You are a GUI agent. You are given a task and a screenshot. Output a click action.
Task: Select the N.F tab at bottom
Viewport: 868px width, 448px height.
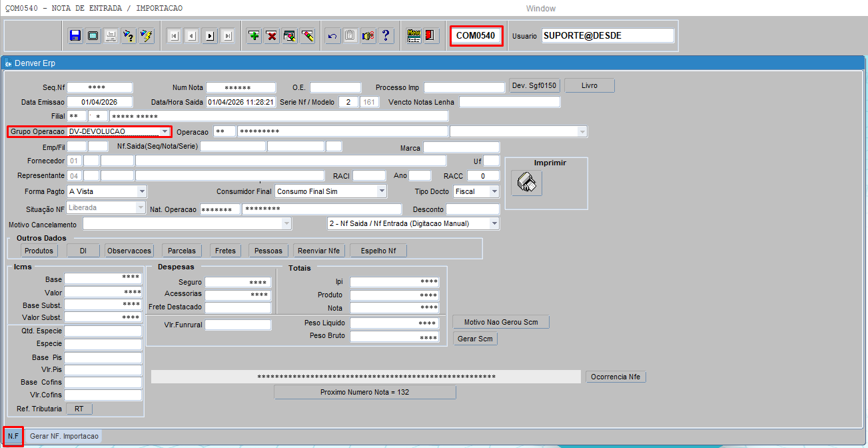[x=13, y=436]
